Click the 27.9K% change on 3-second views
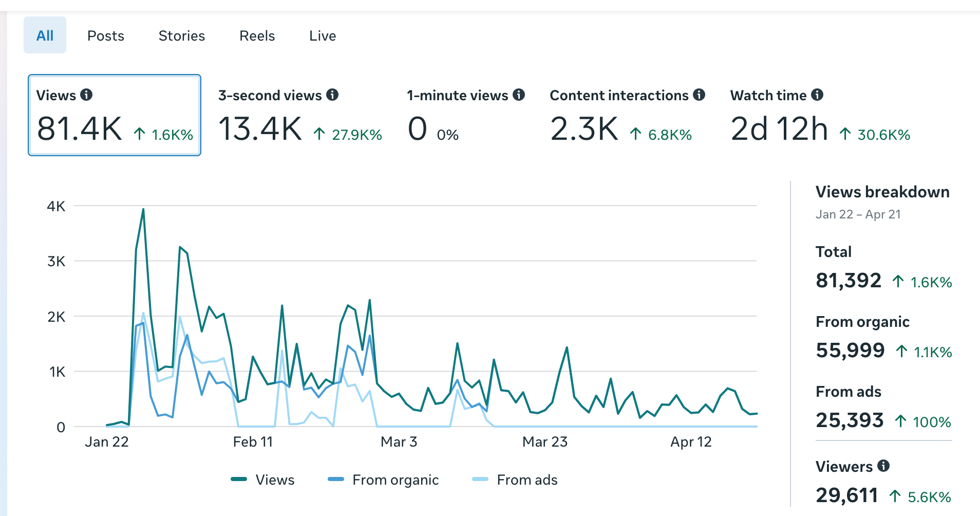 coord(348,135)
